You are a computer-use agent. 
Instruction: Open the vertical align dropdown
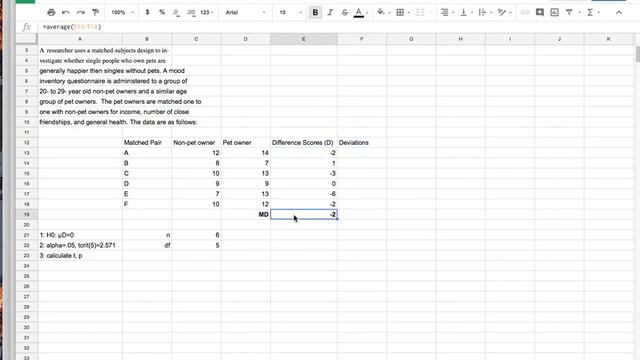(466, 13)
